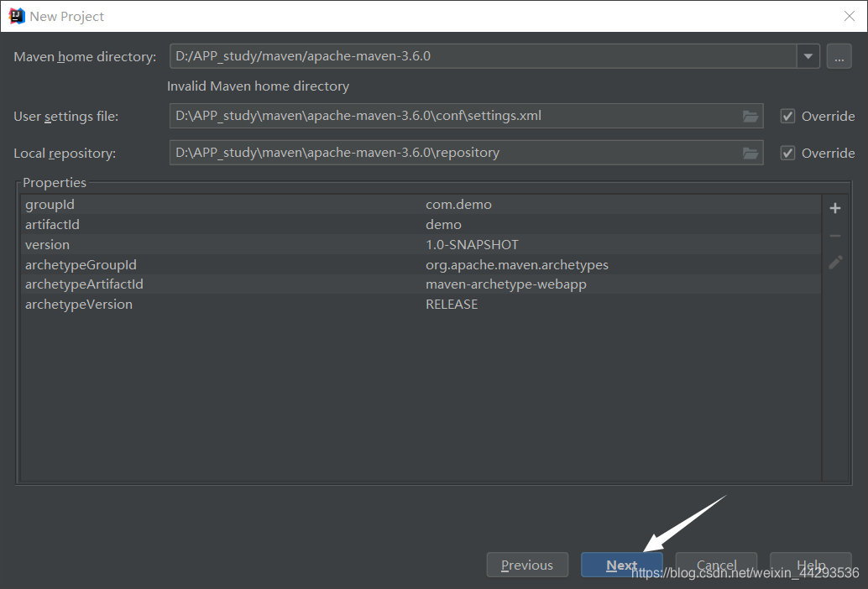Image resolution: width=868 pixels, height=589 pixels.
Task: Click the Next button
Action: click(622, 565)
